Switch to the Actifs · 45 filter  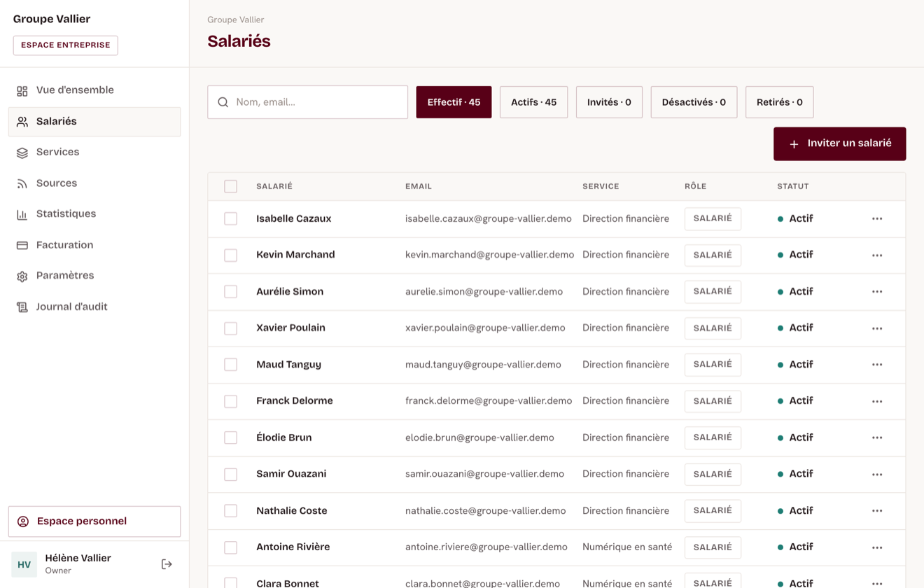[x=533, y=102]
